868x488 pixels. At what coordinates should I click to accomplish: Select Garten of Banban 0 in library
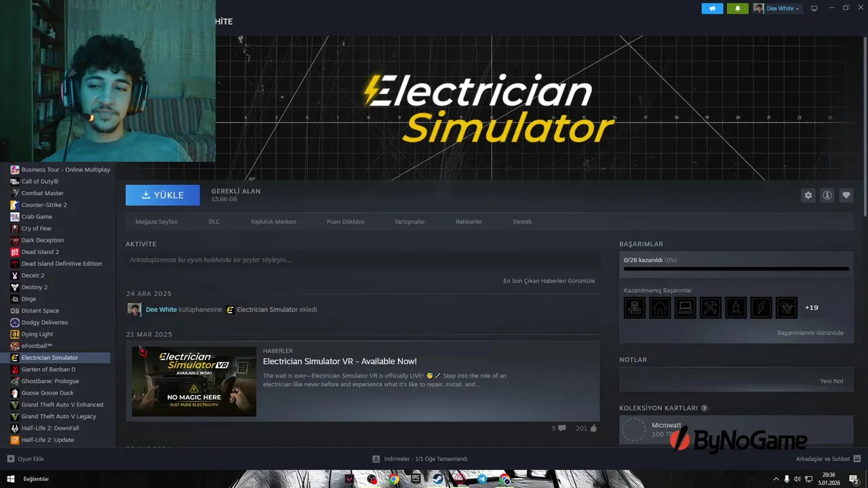(48, 369)
